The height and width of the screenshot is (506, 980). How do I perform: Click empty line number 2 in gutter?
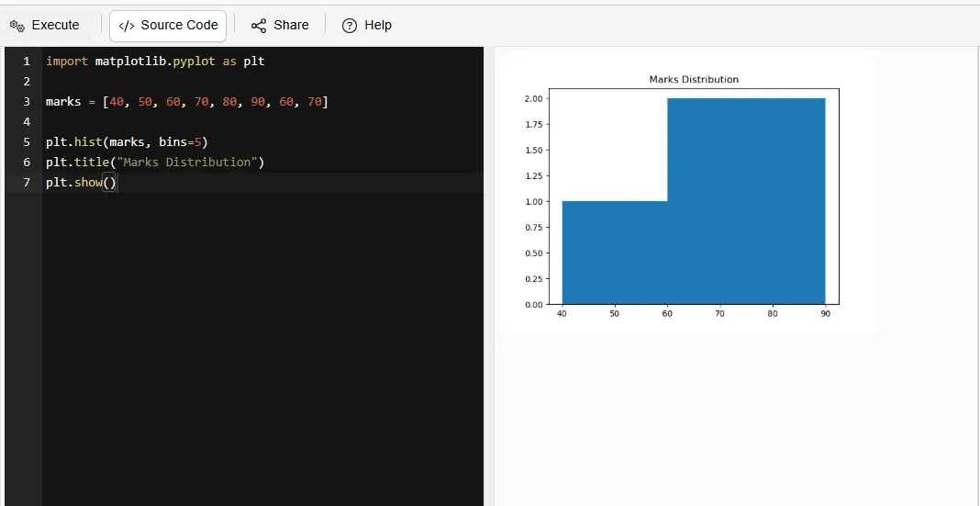27,82
